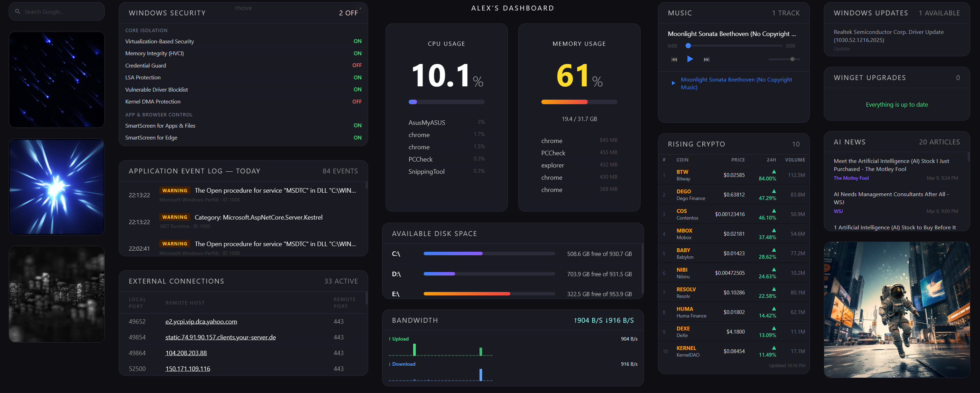Click the play icon beside the playlist entry
This screenshot has width=980, height=393.
point(673,83)
